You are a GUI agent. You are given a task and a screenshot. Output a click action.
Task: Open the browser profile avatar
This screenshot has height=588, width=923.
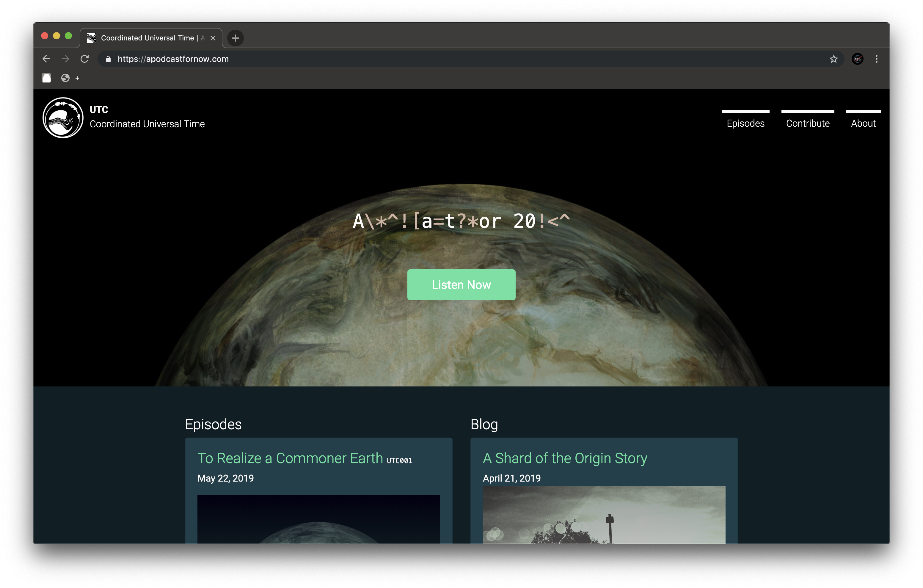(858, 59)
